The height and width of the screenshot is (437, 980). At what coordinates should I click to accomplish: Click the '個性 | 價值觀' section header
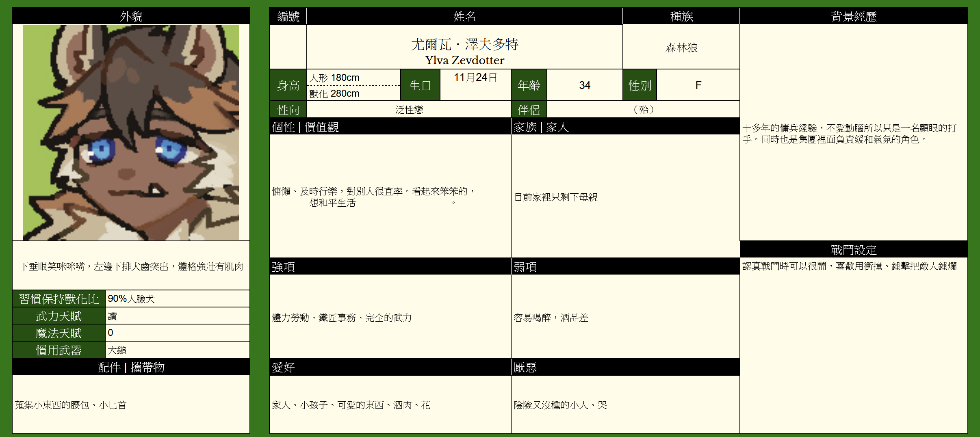click(389, 127)
